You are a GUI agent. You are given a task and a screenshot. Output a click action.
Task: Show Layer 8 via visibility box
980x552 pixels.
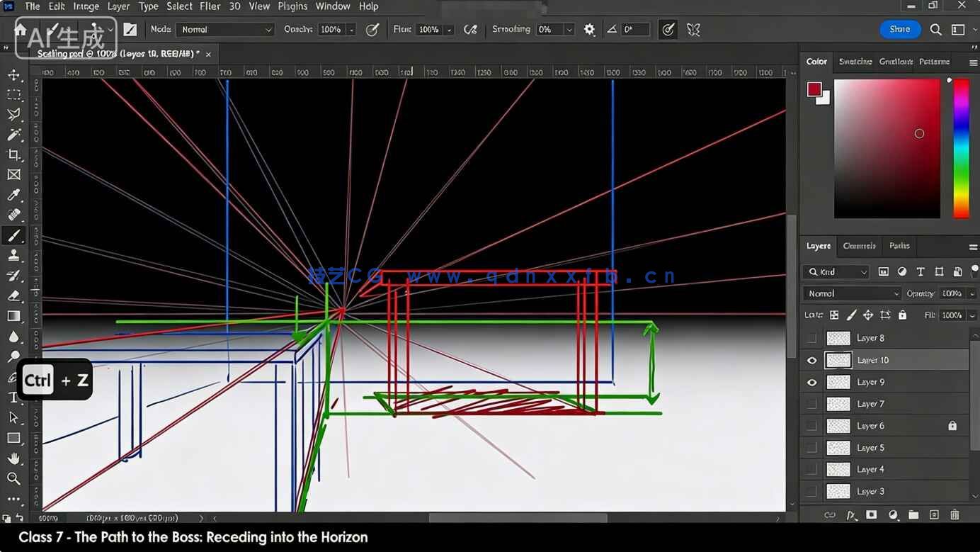coord(811,338)
